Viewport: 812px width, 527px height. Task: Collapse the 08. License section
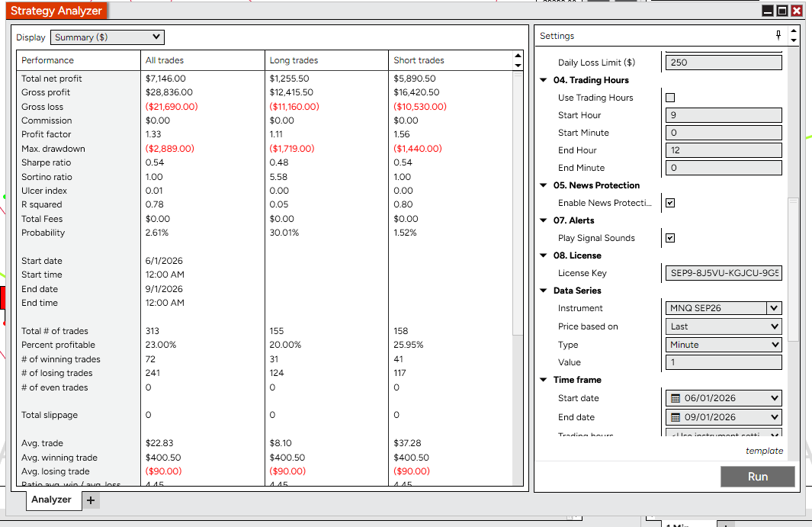[x=543, y=255]
